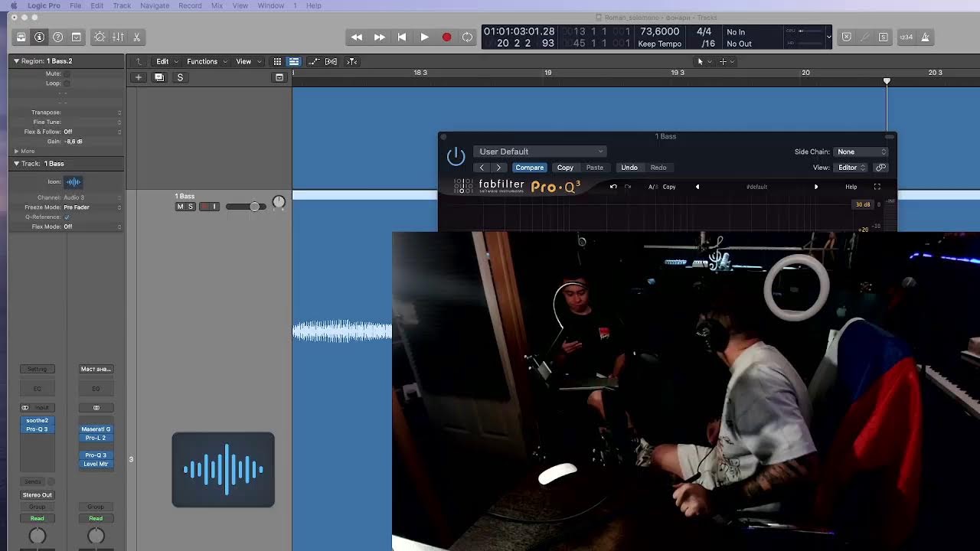980x551 pixels.
Task: Toggle the Region Mute checkbox
Action: pos(67,73)
